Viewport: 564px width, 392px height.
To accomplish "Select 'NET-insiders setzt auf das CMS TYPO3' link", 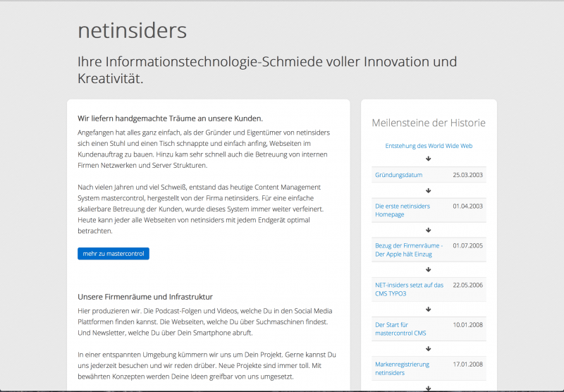I will tap(409, 289).
